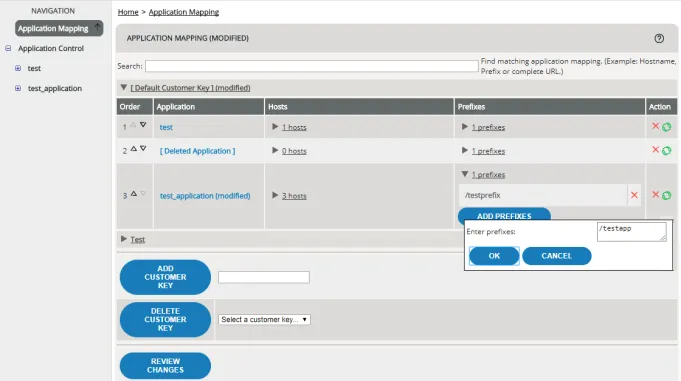Image resolution: width=681 pixels, height=381 pixels.
Task: Click the ADD PREFIXES button
Action: click(504, 215)
